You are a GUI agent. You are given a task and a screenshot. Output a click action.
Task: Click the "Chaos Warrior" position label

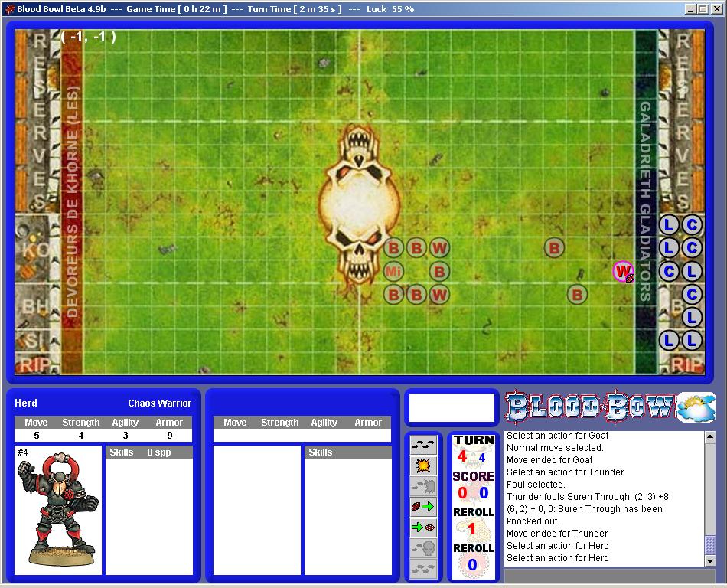(159, 403)
